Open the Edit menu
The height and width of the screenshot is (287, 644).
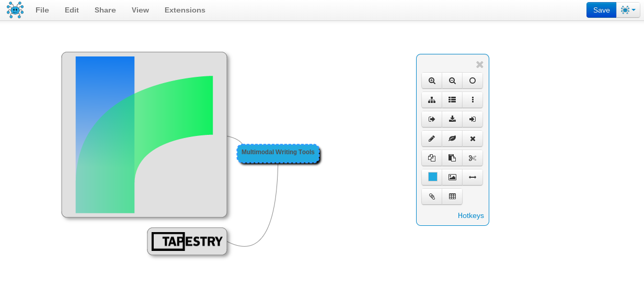(x=72, y=10)
